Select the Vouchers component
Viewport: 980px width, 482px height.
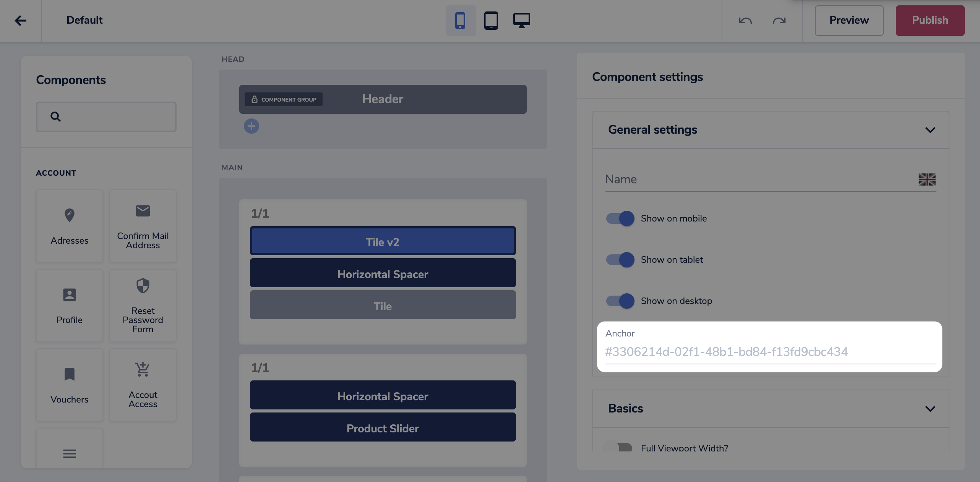[x=70, y=385]
